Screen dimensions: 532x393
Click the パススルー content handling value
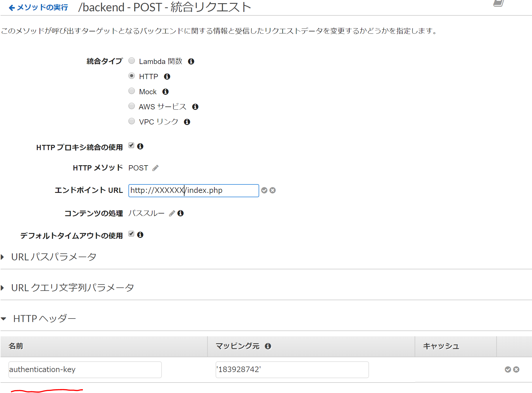(x=146, y=213)
